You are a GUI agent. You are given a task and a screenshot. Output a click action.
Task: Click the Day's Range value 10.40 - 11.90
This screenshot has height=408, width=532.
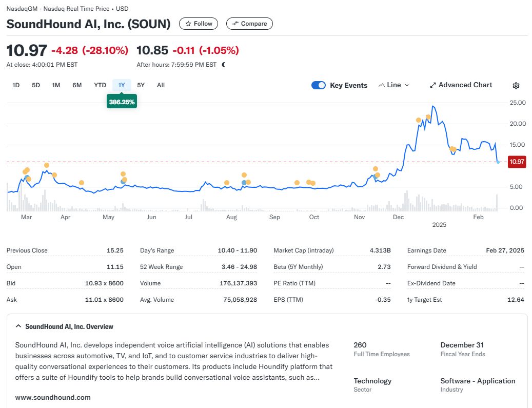(x=238, y=250)
